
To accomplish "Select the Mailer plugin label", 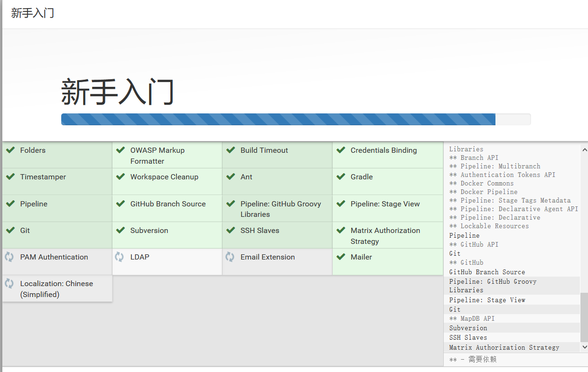I will (x=361, y=257).
